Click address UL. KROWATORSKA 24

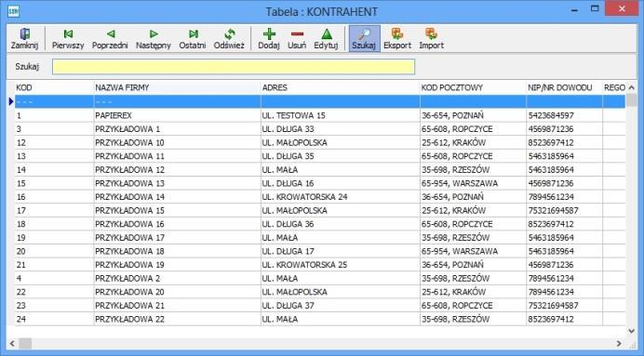pos(304,196)
